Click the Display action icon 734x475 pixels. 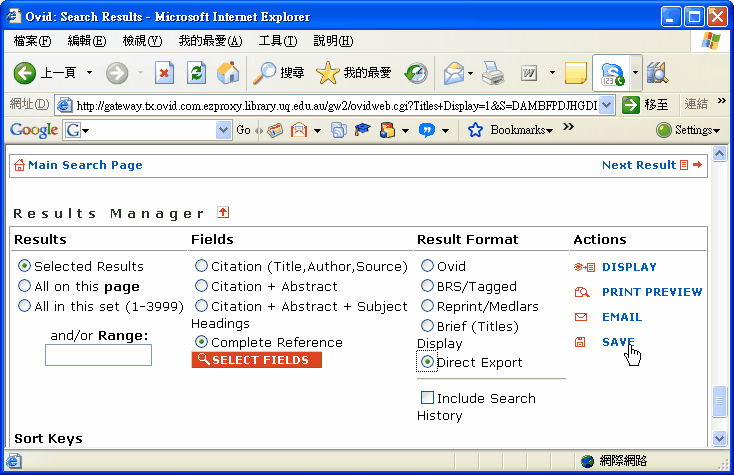584,267
